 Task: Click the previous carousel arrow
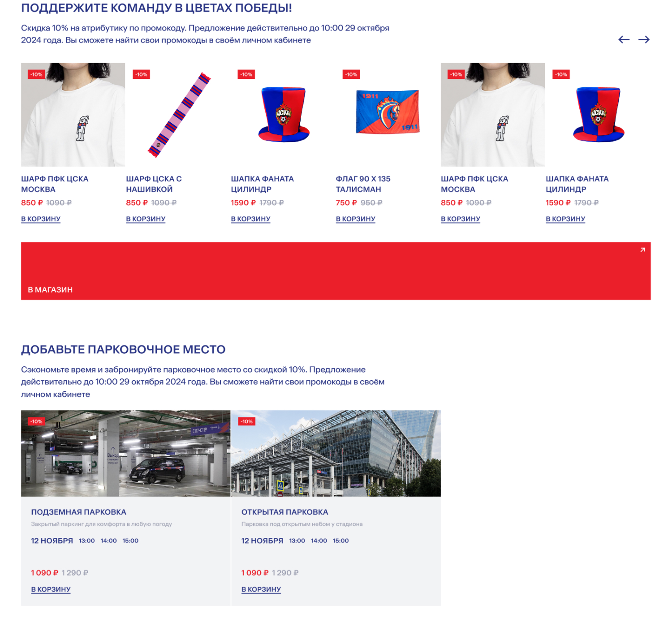(x=624, y=39)
